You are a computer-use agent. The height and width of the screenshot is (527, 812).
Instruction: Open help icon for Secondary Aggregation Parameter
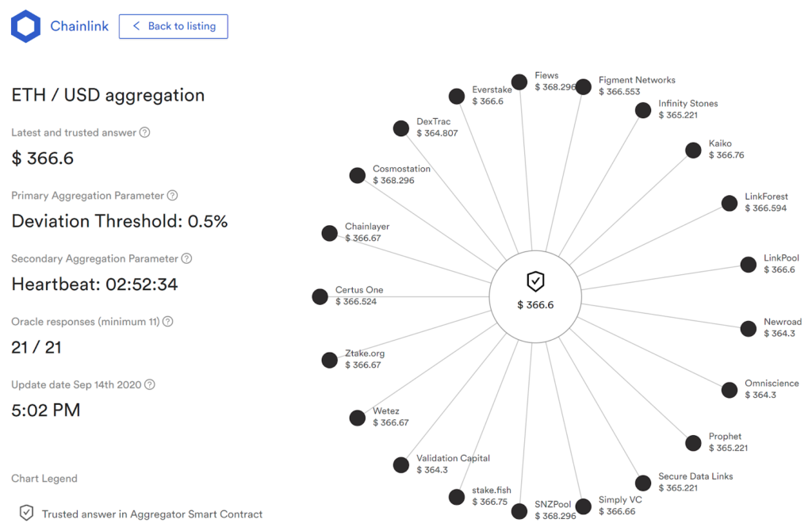coord(187,258)
